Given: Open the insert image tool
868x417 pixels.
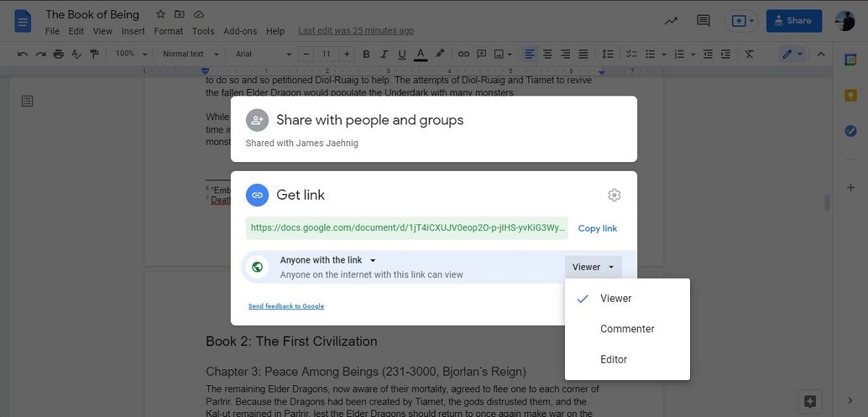Looking at the screenshot, I should coord(498,54).
